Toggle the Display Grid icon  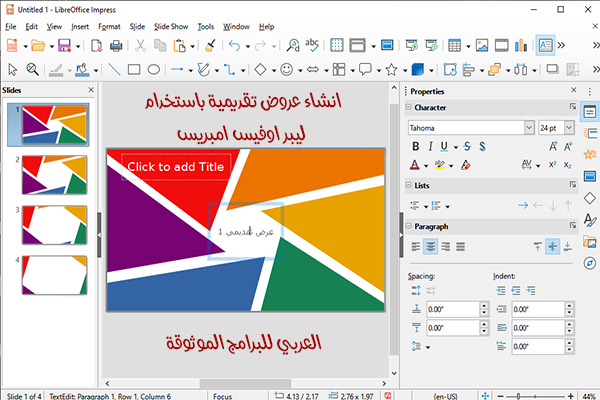(336, 46)
